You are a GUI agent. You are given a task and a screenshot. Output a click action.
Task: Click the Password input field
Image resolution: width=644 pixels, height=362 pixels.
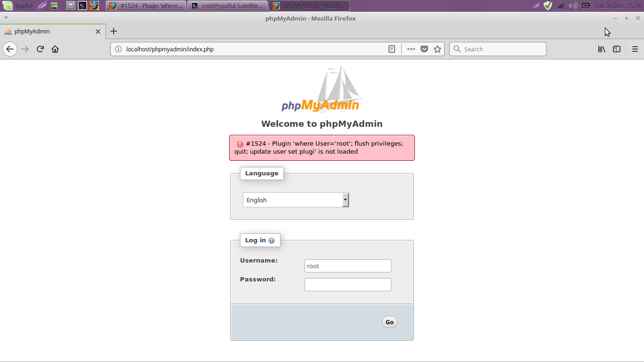click(348, 285)
